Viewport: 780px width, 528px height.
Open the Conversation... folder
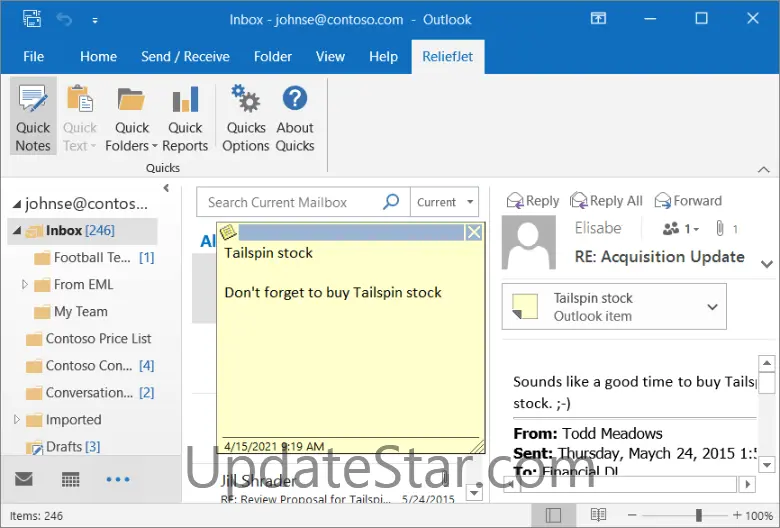(x=90, y=393)
